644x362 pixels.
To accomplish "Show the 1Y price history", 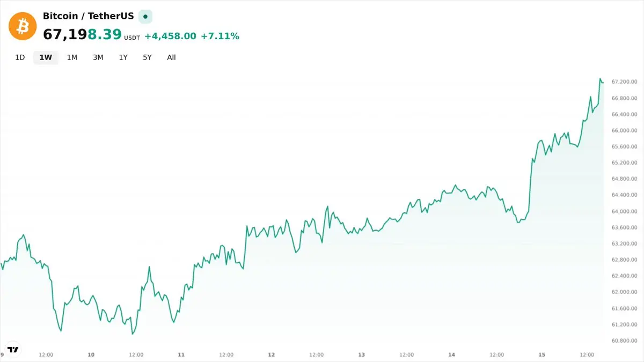I will coord(123,57).
